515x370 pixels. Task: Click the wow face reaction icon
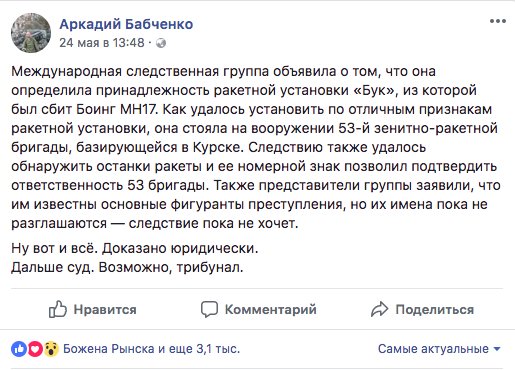51,349
